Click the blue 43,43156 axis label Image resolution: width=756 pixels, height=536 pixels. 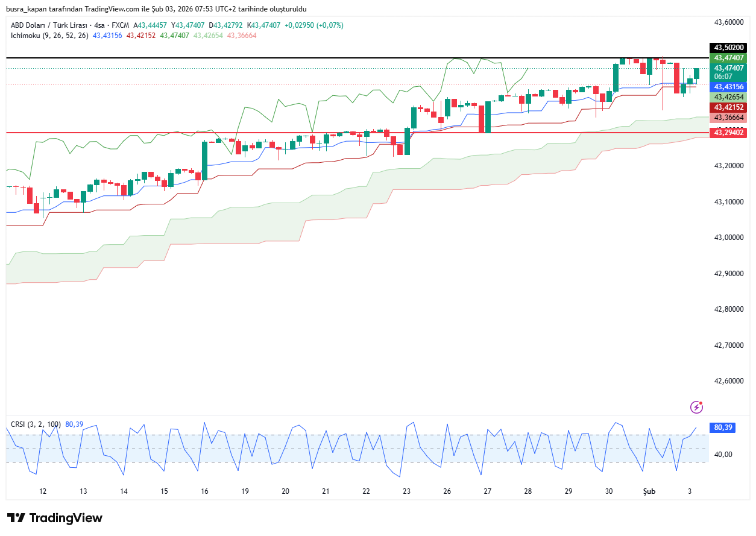[728, 87]
